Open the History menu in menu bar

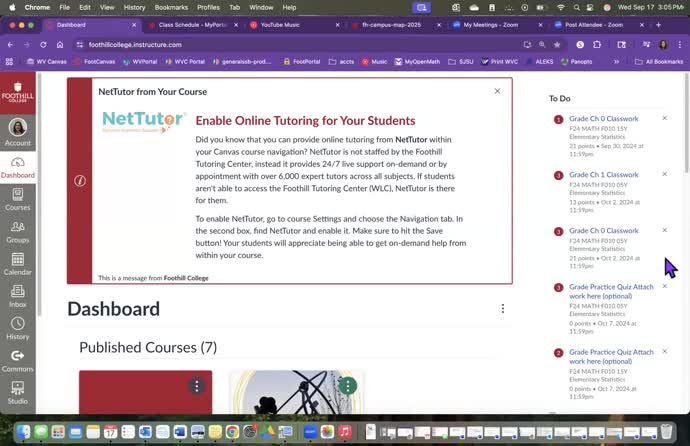(134, 7)
